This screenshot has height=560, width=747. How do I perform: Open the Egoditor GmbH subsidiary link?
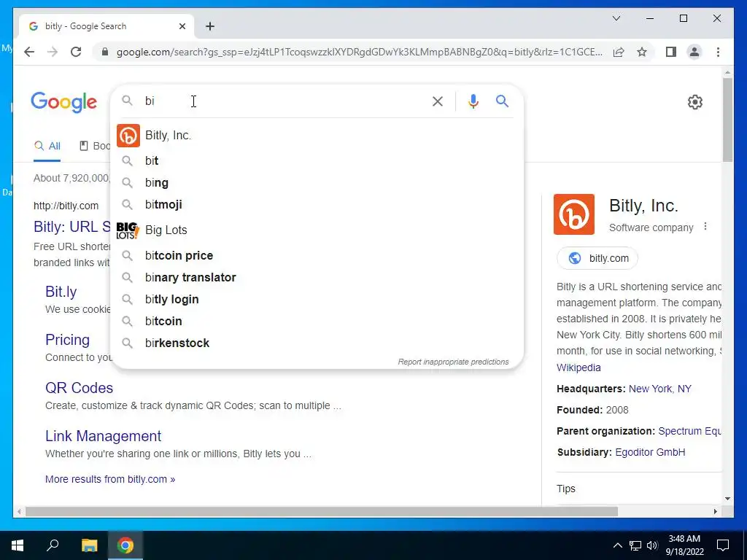650,452
